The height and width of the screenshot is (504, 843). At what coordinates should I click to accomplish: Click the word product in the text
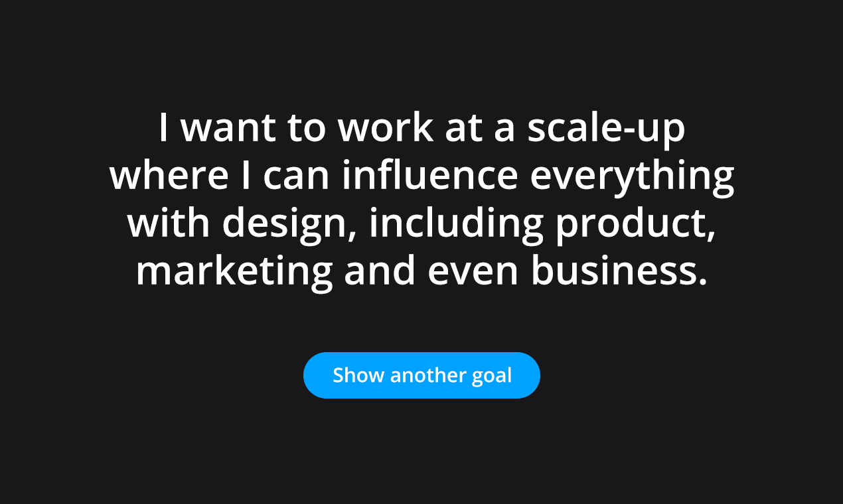pos(637,221)
